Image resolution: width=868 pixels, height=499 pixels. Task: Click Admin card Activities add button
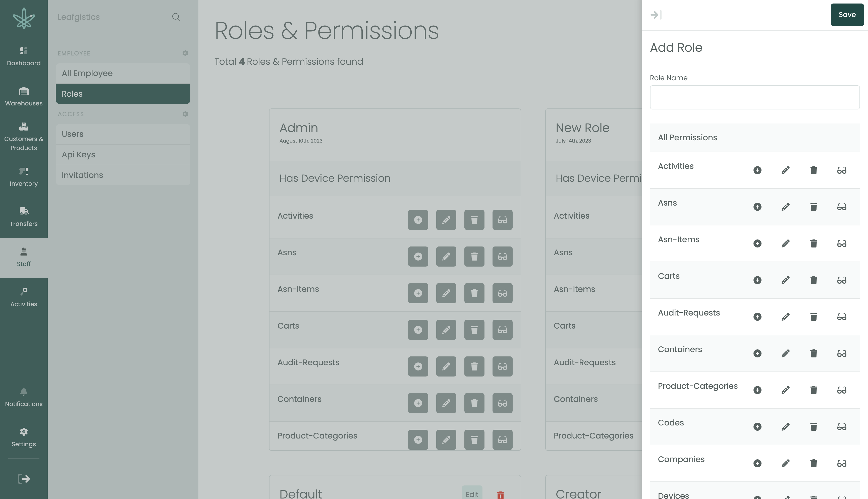pyautogui.click(x=418, y=220)
